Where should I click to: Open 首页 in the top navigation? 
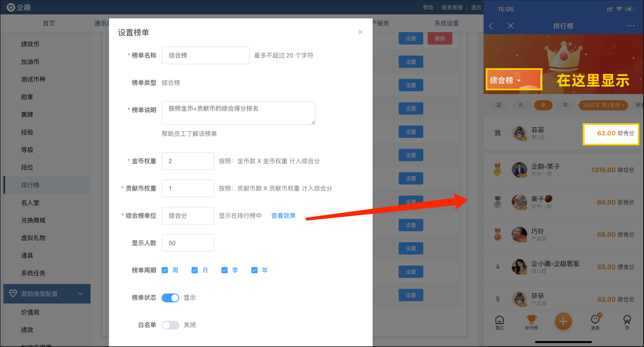[49, 23]
